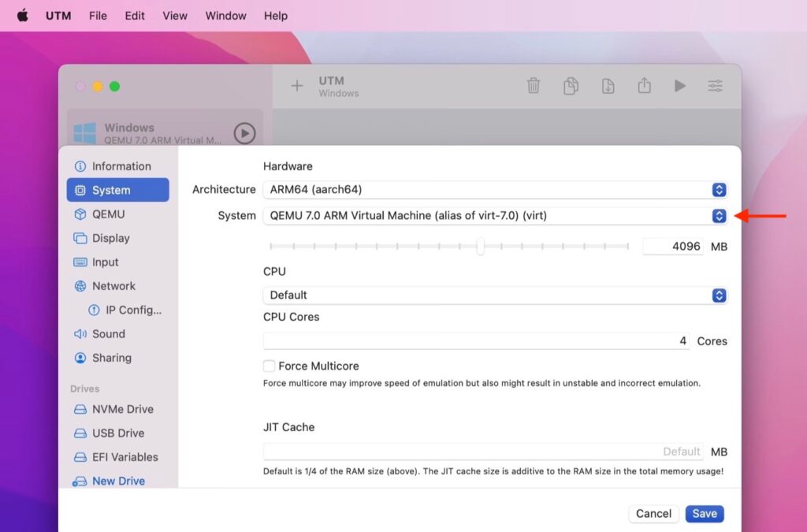This screenshot has width=807, height=532.
Task: Open the UTM application menu
Action: point(58,15)
